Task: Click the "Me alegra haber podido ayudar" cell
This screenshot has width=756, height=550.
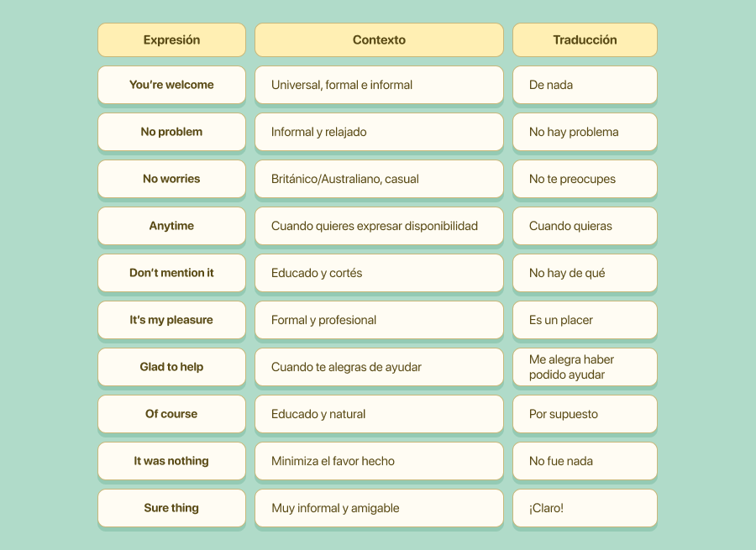Action: [x=585, y=367]
